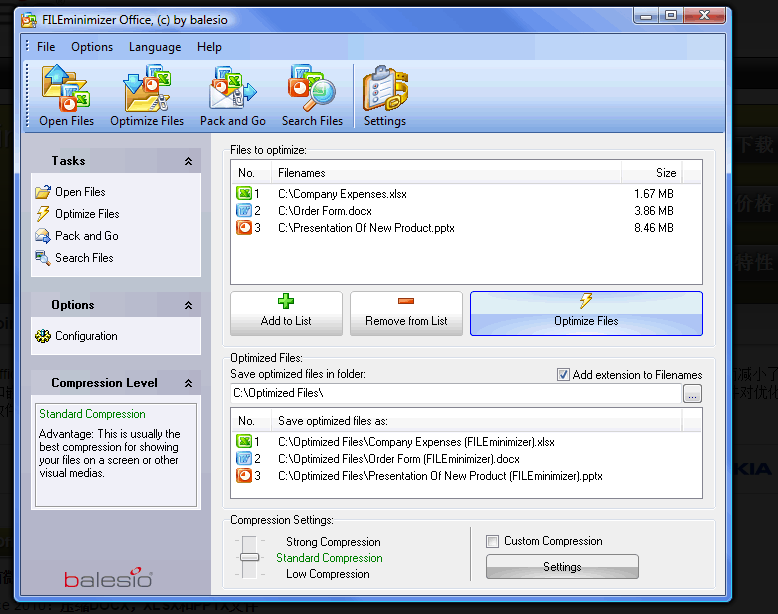The width and height of the screenshot is (778, 614).
Task: Select Strong Compression level label
Action: (x=333, y=542)
